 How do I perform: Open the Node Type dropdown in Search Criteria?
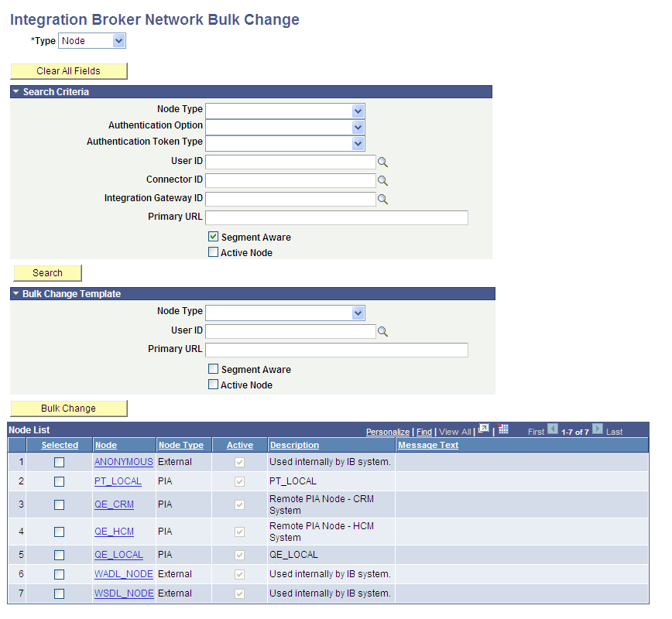[357, 110]
